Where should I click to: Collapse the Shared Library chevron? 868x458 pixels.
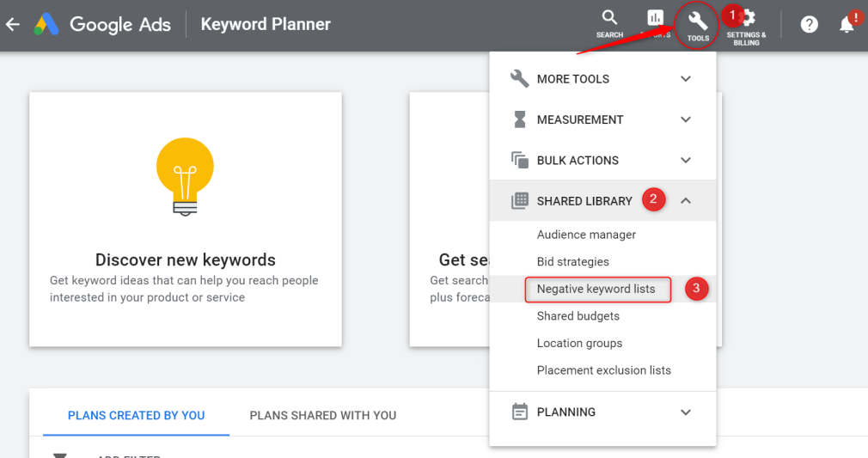coord(685,200)
